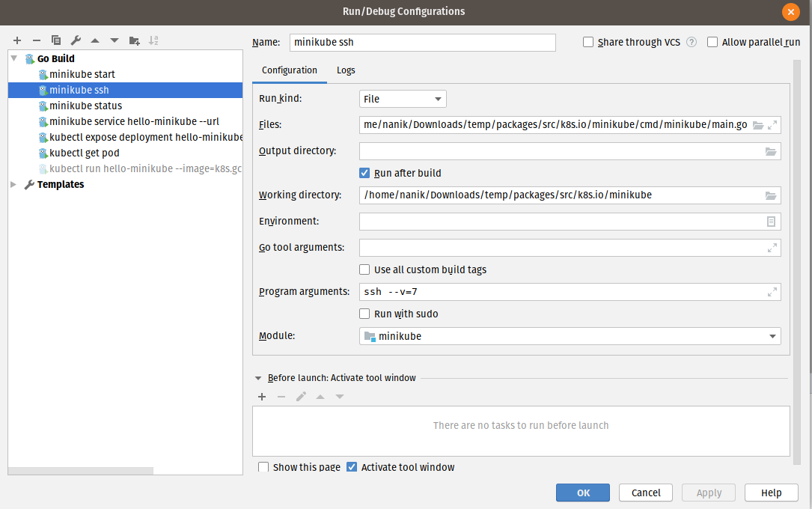Screen dimensions: 812x509
Task: Click the Remove Configuration minus icon
Action: pyautogui.click(x=37, y=40)
